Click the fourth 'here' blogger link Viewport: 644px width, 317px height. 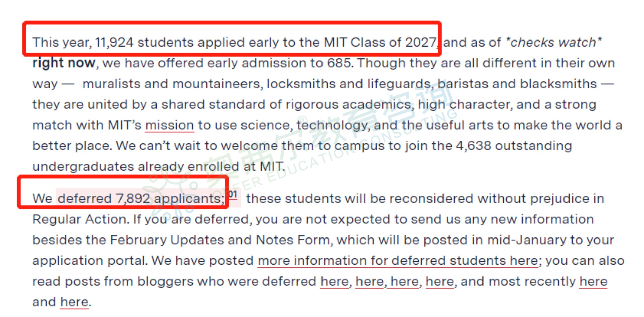[440, 281]
